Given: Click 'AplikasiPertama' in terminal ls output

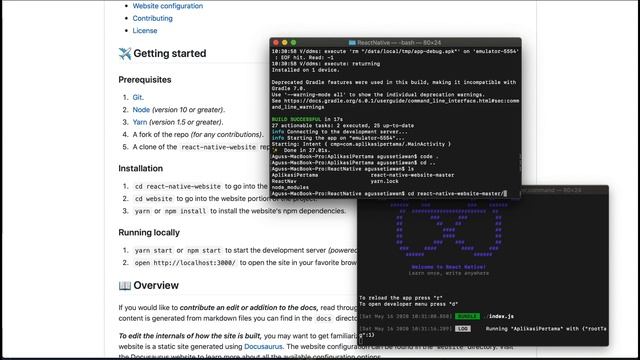Looking at the screenshot, I should click(x=295, y=175).
